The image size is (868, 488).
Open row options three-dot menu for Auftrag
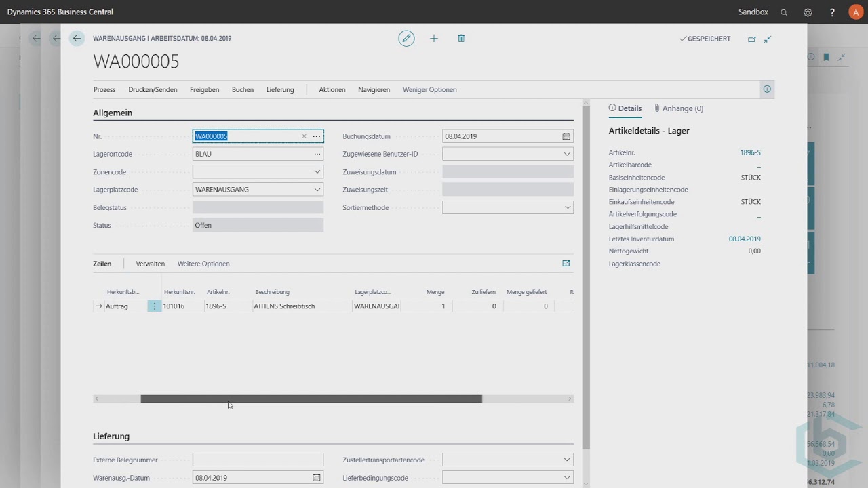tap(155, 306)
